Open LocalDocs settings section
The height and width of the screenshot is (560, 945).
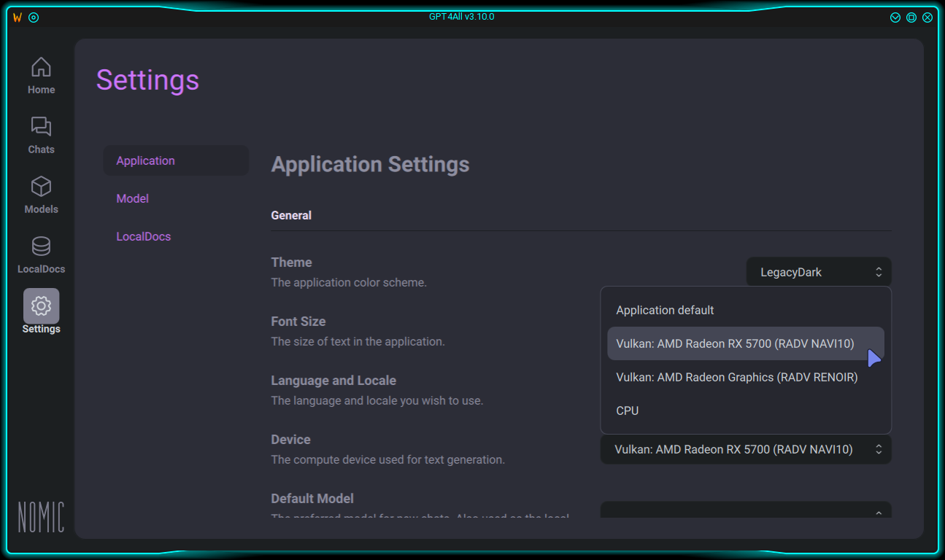click(x=144, y=236)
